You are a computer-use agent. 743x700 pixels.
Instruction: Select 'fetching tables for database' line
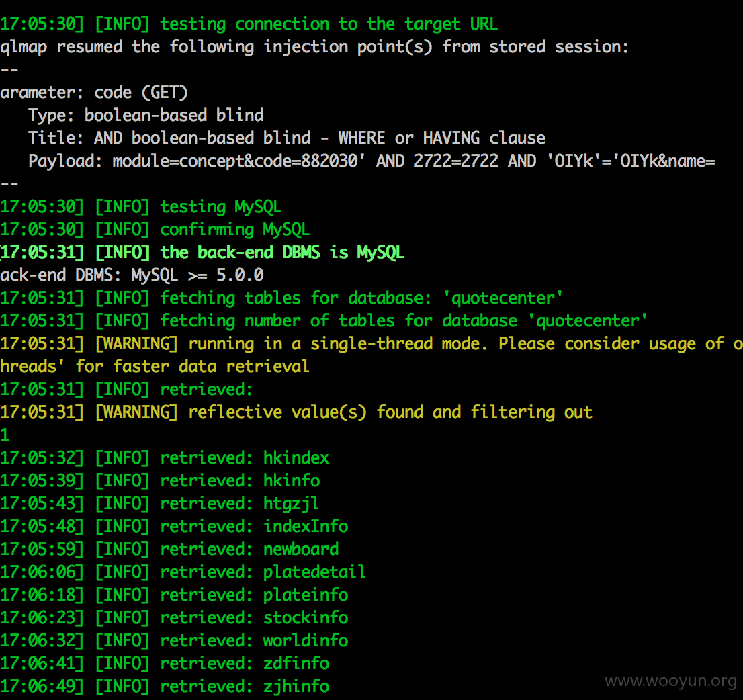click(x=281, y=298)
